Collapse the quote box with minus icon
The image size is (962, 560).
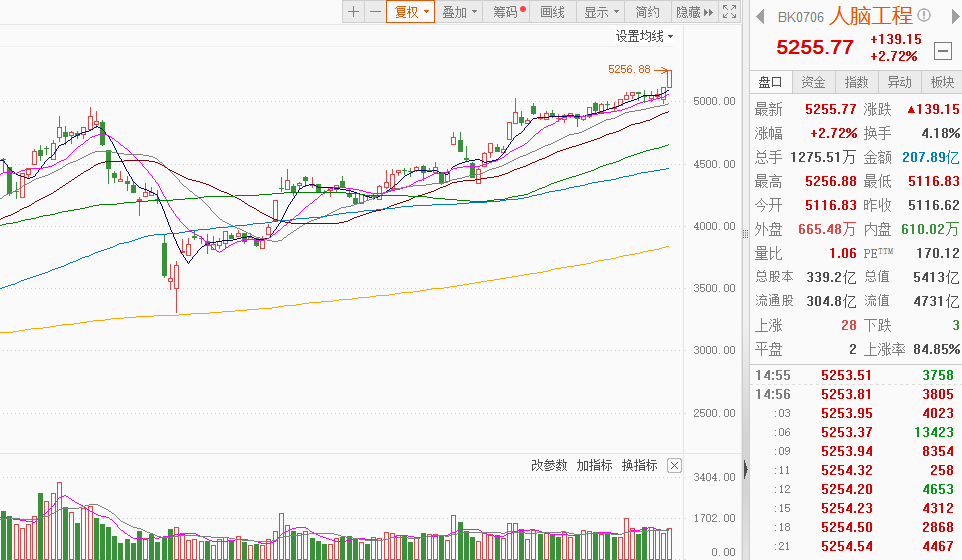(x=942, y=50)
